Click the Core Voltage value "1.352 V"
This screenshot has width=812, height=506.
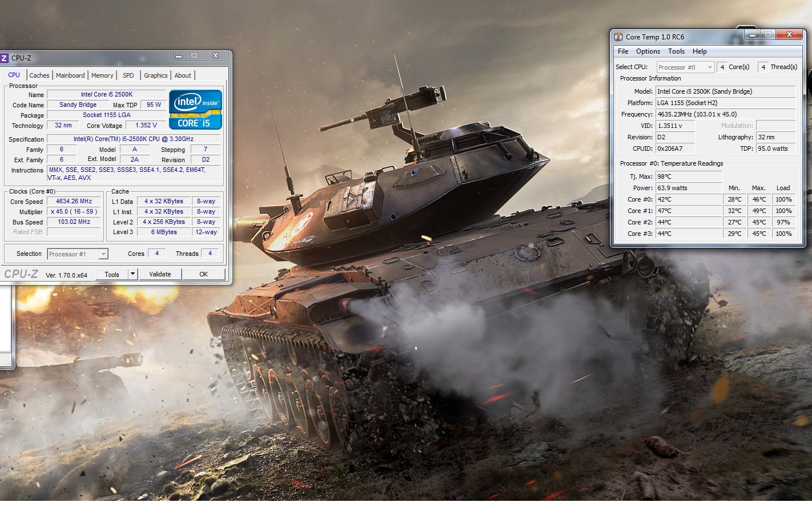pos(146,126)
